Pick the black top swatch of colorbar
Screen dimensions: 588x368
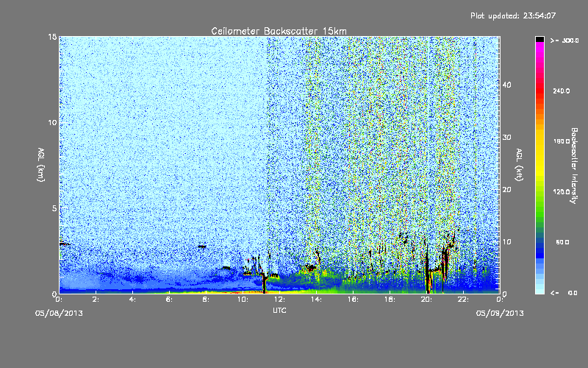(539, 39)
